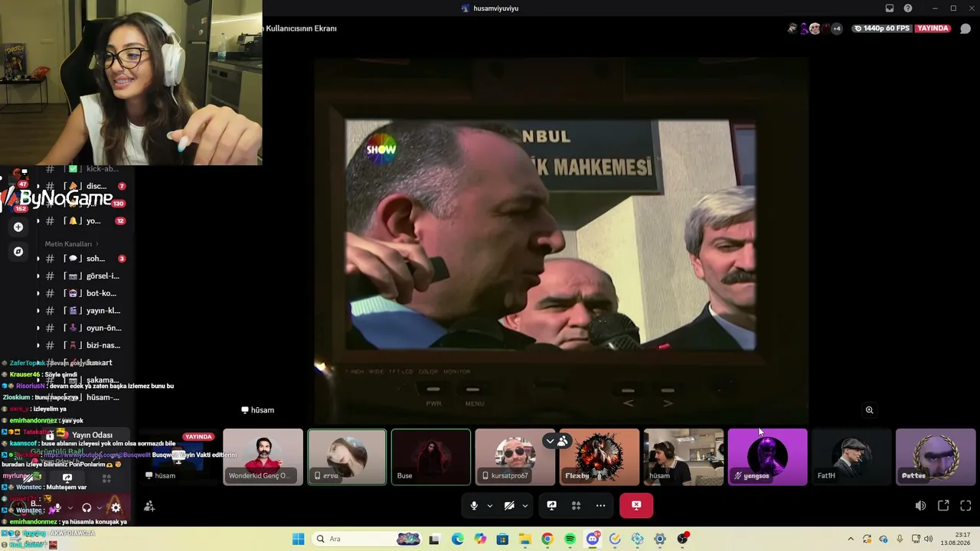
Task: Select Buse participant tile
Action: 431,457
